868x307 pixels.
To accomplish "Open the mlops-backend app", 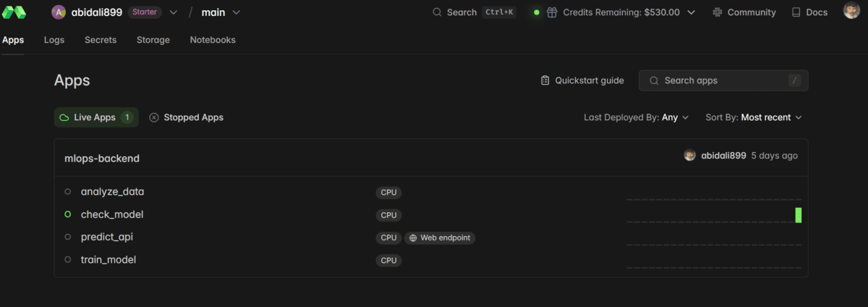I will click(x=102, y=158).
